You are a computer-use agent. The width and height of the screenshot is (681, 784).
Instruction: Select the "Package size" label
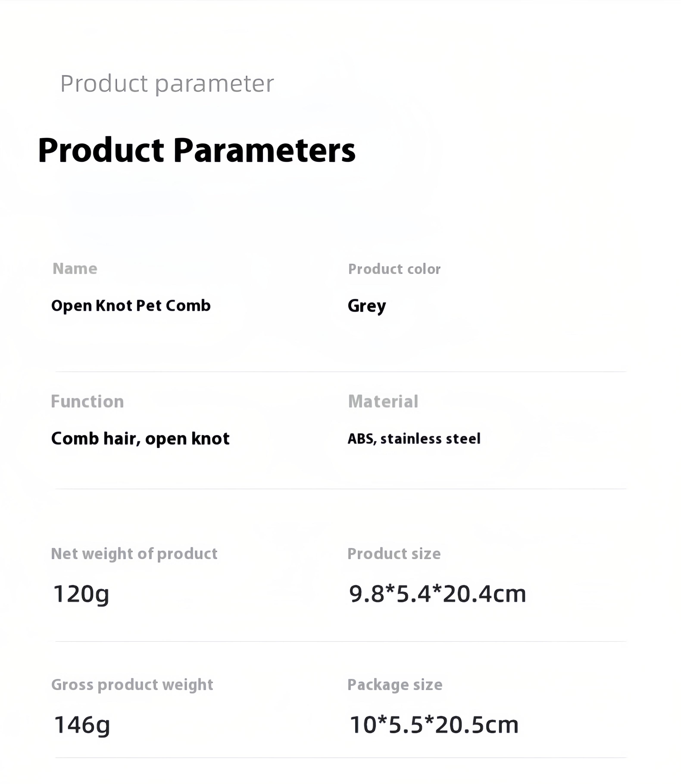tap(395, 685)
